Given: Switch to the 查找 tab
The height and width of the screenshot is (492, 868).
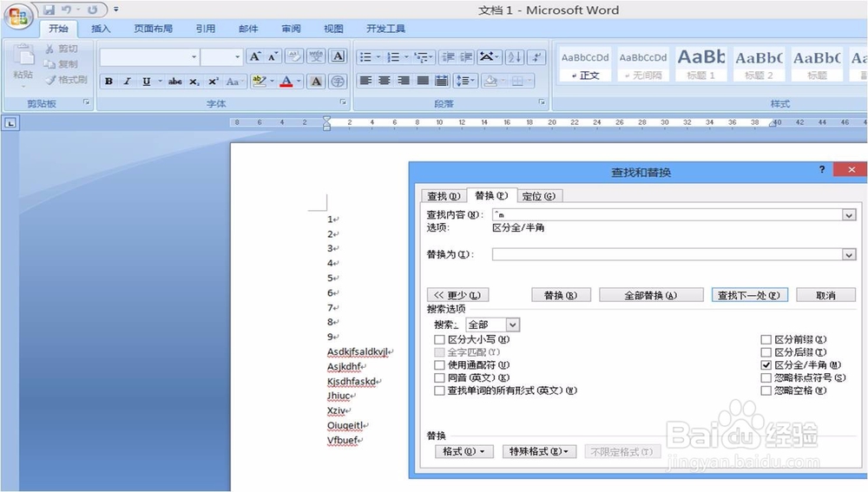Looking at the screenshot, I should pyautogui.click(x=444, y=196).
